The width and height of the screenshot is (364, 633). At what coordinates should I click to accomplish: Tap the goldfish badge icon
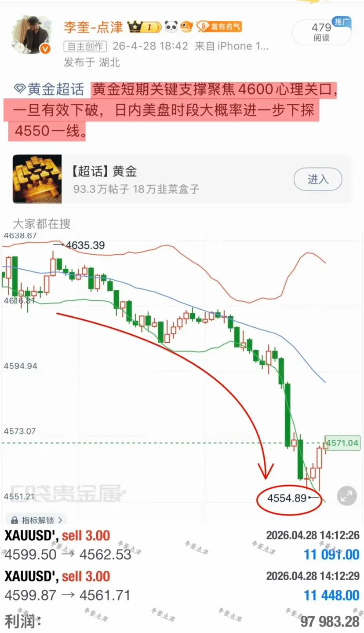pos(187,27)
